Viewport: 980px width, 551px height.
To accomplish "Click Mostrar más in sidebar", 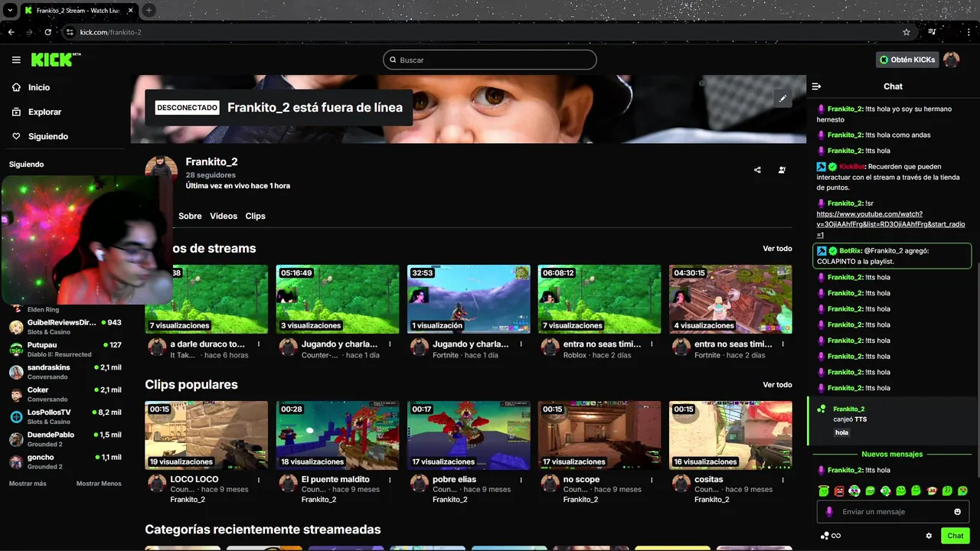I will pos(28,484).
